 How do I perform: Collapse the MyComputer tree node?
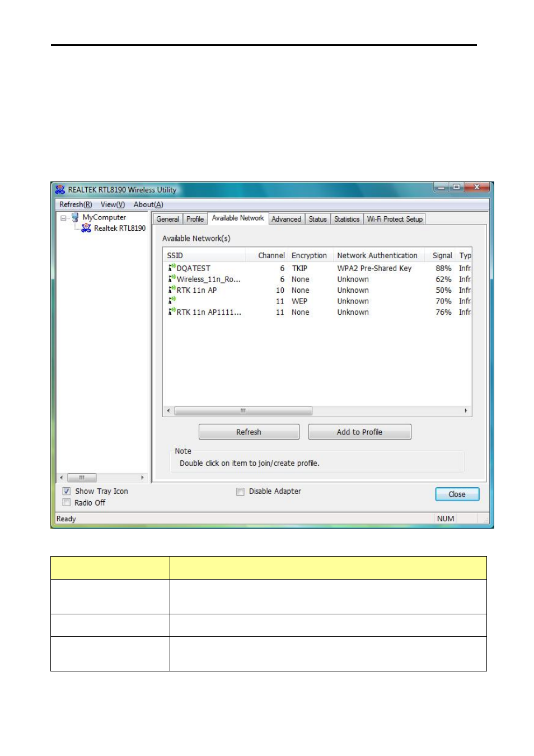point(63,218)
